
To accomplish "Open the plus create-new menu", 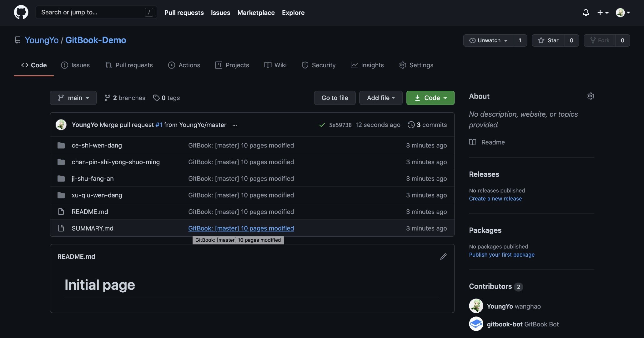I will 602,13.
